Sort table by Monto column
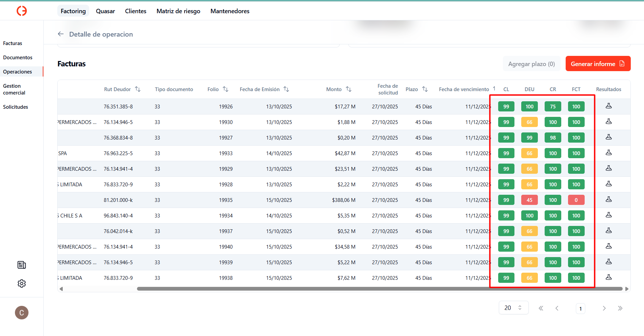Screen dimensions: 644x336 [x=349, y=89]
